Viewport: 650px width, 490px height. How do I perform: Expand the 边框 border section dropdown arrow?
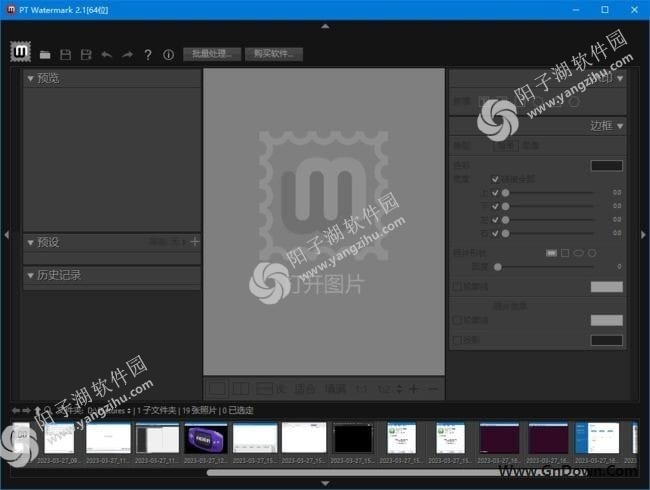click(620, 126)
